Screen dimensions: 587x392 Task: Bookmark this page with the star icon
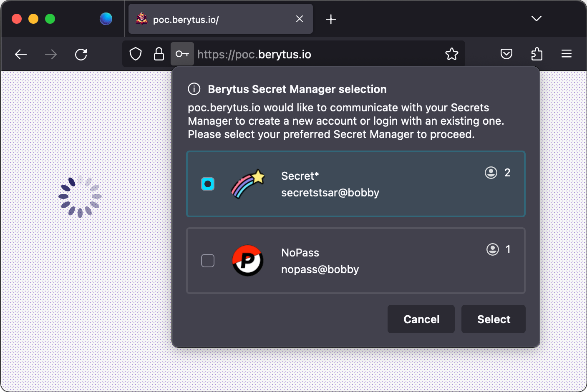[452, 54]
